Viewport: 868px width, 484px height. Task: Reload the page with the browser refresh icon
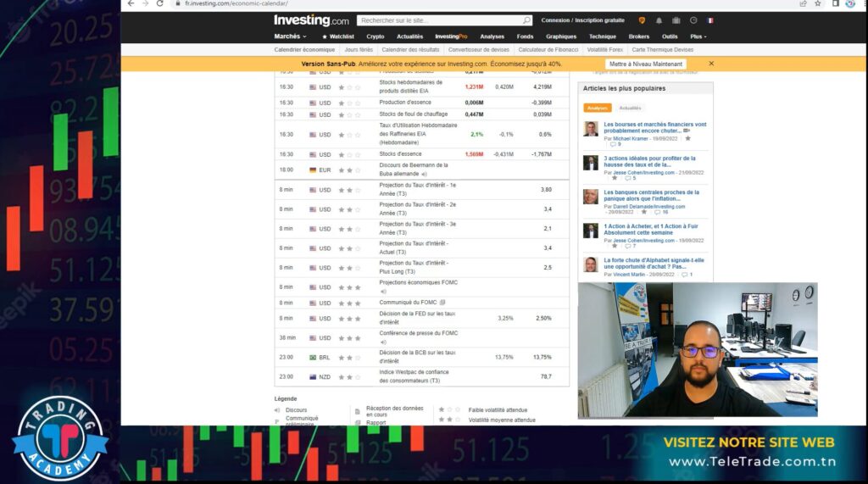pyautogui.click(x=159, y=3)
